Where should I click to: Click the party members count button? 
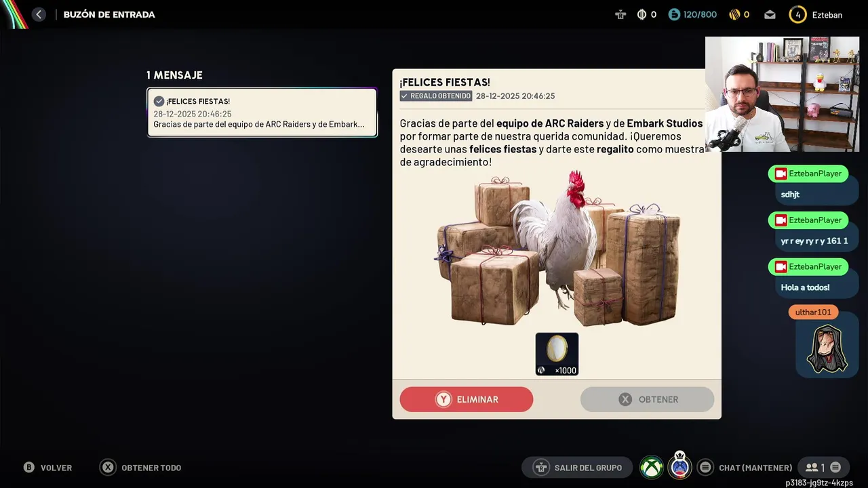[823, 467]
